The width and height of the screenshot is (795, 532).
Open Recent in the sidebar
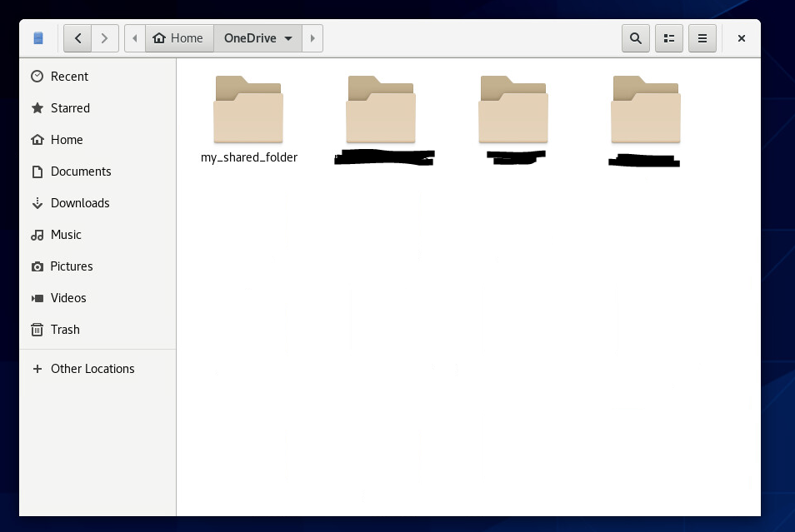[69, 77]
